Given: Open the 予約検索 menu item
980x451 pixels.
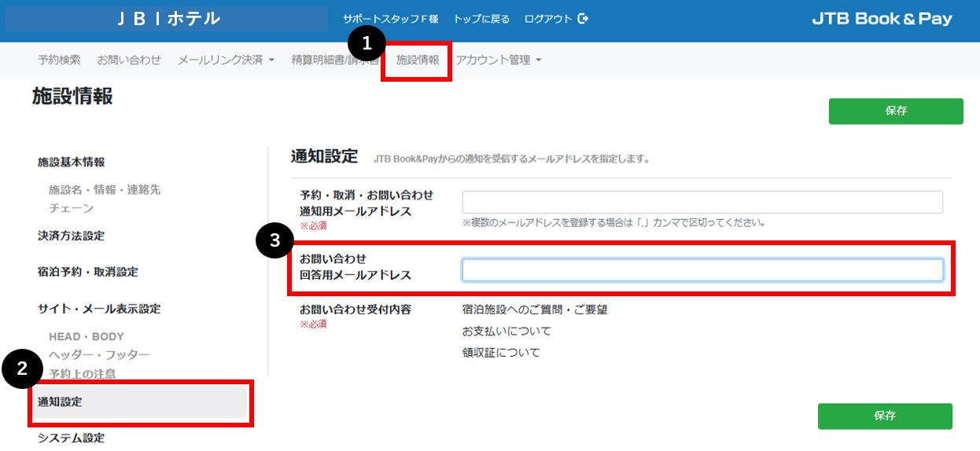Looking at the screenshot, I should pos(59,60).
